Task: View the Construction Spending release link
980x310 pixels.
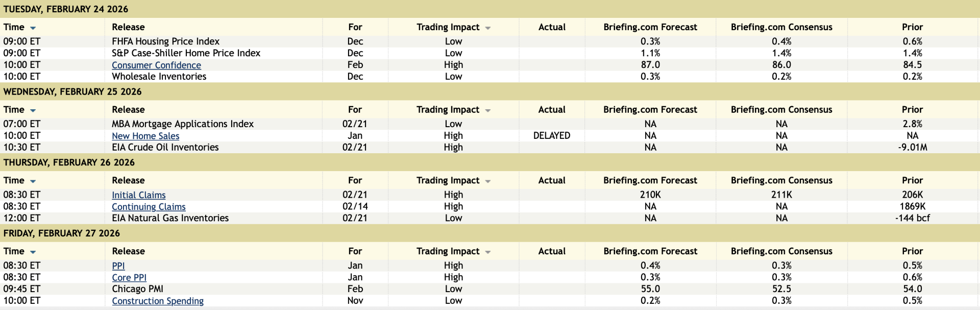Action: tap(158, 301)
